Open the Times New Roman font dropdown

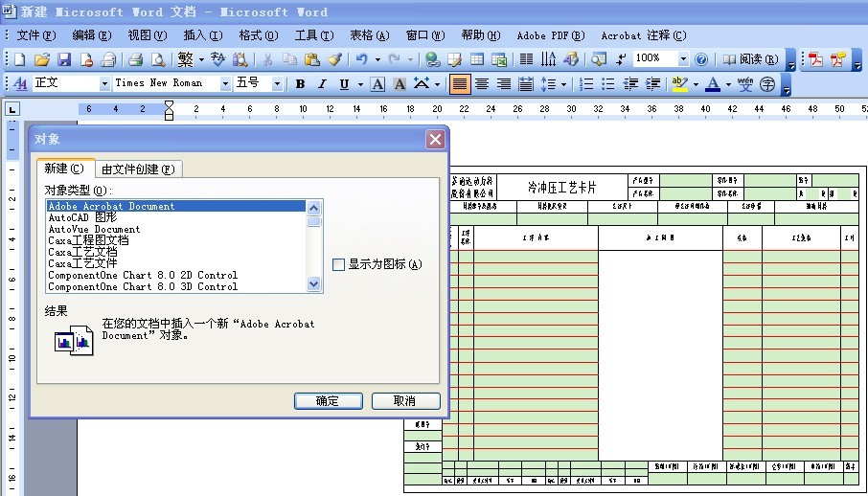226,84
